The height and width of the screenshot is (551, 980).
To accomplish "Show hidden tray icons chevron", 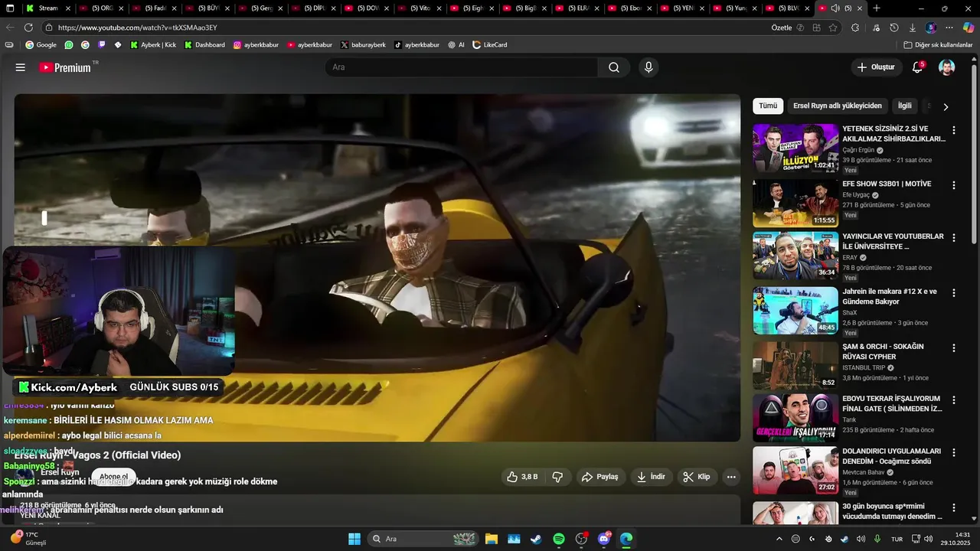I will 779,539.
